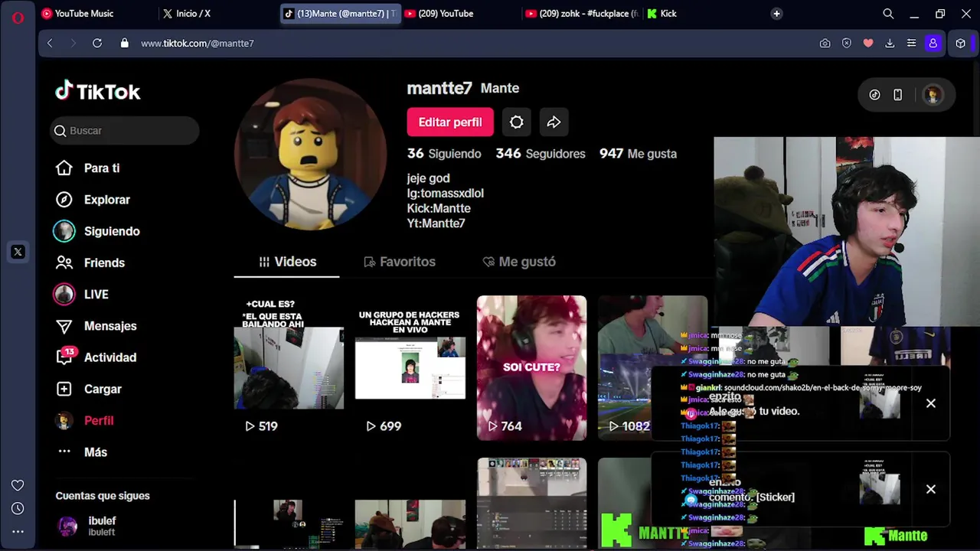Open the extensions cube icon
The height and width of the screenshot is (551, 980).
[961, 44]
